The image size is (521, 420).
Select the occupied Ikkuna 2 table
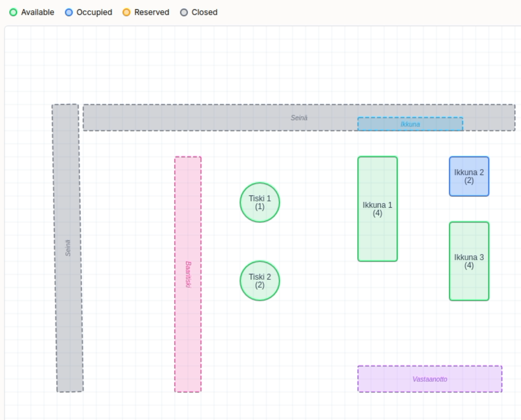tap(469, 176)
